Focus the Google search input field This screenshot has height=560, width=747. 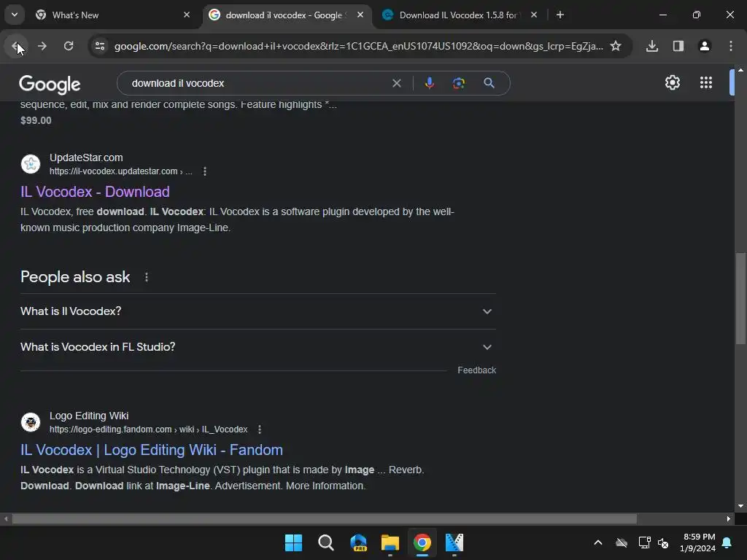tap(258, 83)
